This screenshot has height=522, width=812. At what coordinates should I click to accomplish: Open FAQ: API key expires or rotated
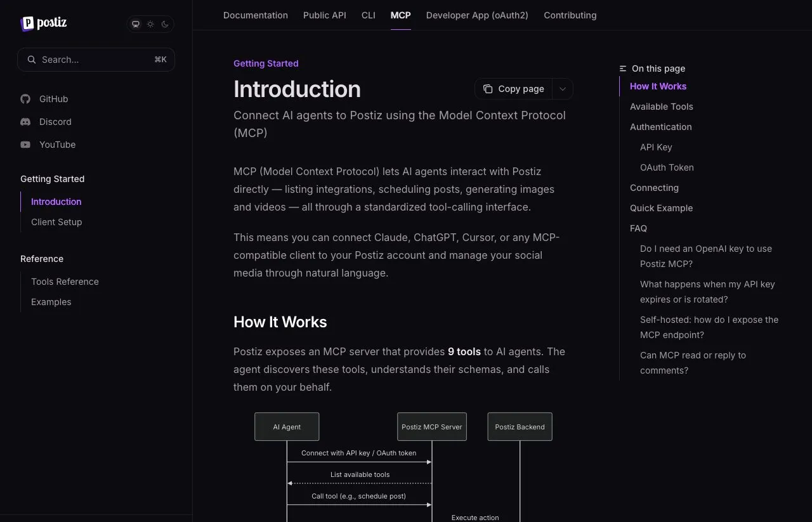click(707, 292)
